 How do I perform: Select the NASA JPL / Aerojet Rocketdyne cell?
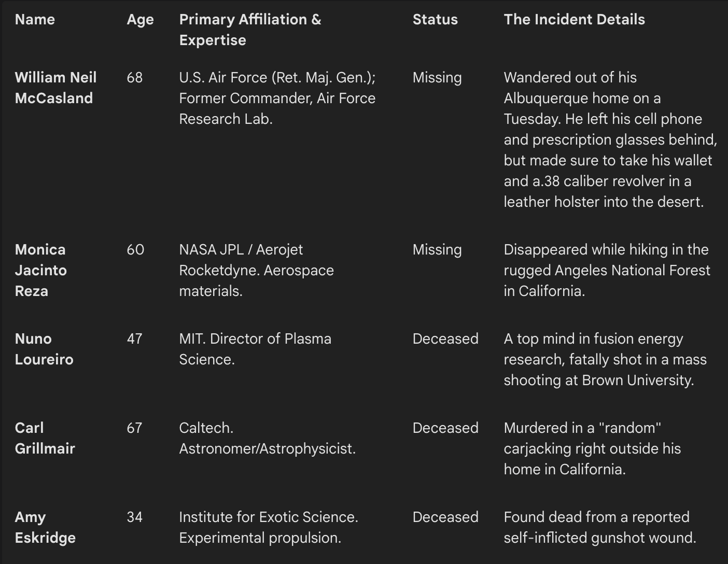(256, 270)
